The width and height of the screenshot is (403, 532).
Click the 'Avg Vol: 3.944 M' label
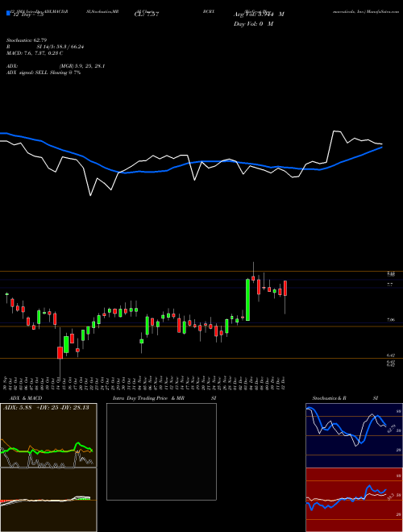point(259,15)
